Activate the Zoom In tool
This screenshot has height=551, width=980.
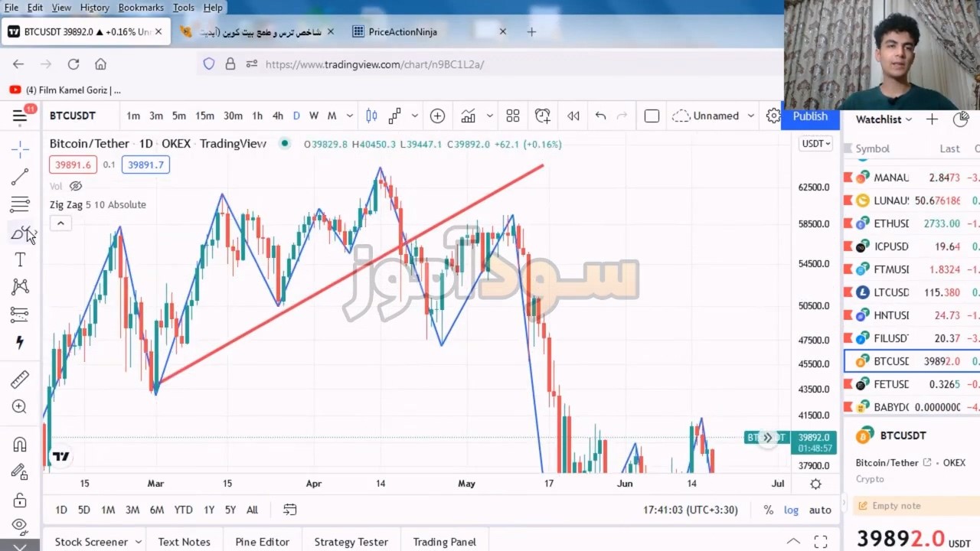pyautogui.click(x=20, y=407)
